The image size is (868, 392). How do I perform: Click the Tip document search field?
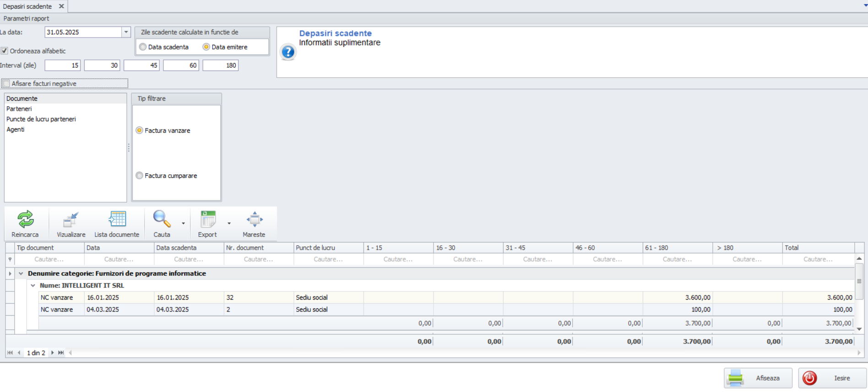coord(49,259)
